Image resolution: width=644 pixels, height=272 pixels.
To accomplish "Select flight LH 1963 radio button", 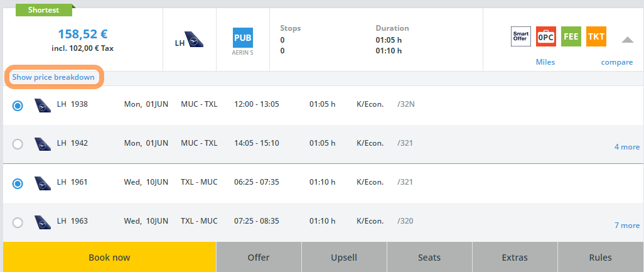I will pos(18,222).
